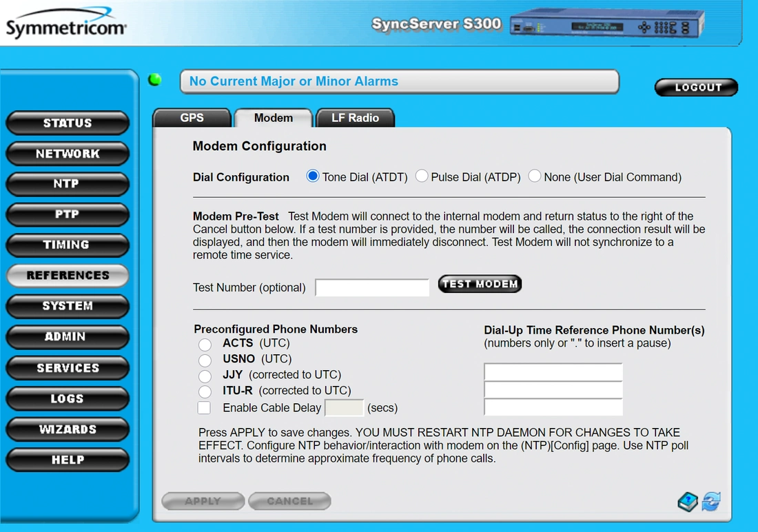758x532 pixels.
Task: Focus the second Dial-Up phone number field
Action: pos(553,390)
